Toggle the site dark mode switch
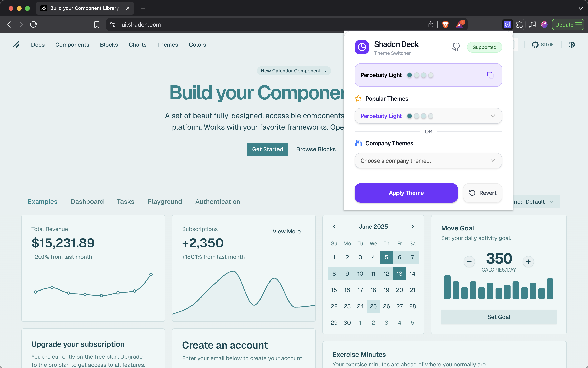Screen dimensions: 588x368 tap(571, 45)
